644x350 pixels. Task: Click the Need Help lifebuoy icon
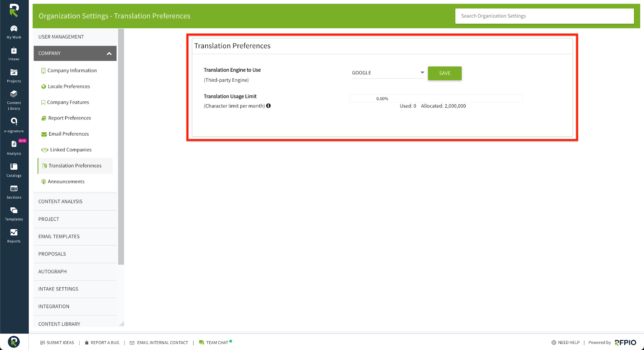pos(554,343)
